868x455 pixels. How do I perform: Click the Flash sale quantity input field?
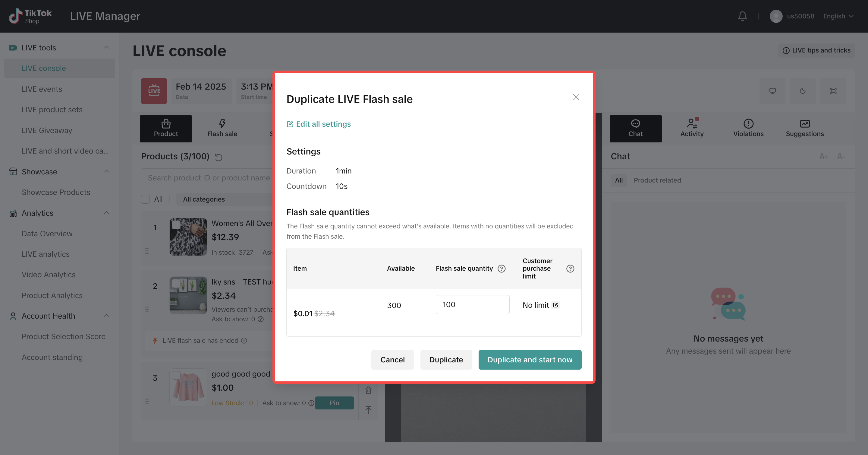pyautogui.click(x=472, y=304)
